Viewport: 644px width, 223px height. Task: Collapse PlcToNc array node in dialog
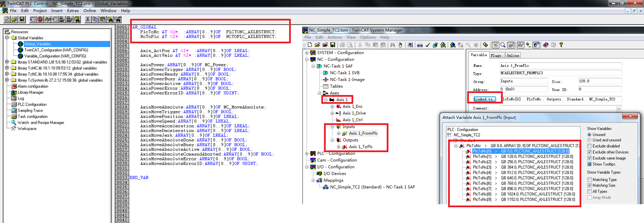click(x=456, y=146)
